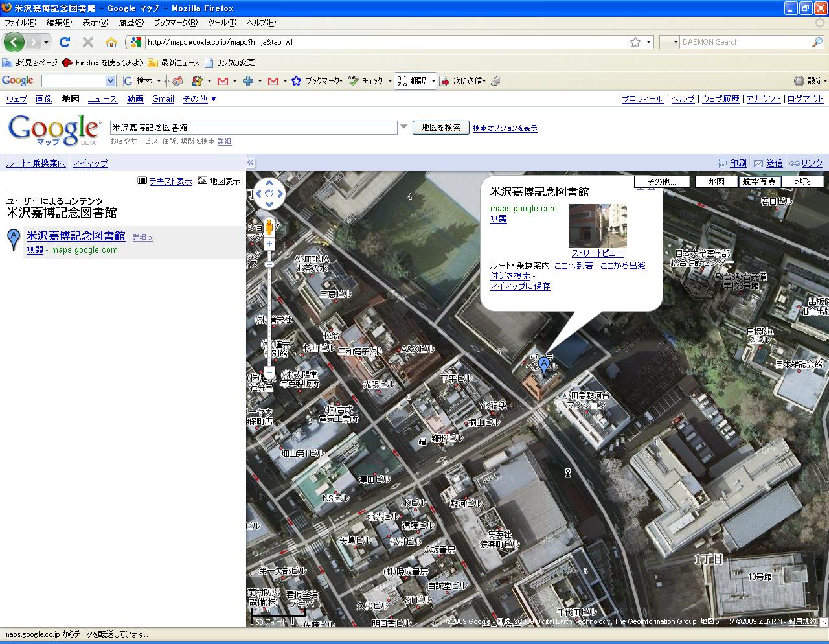Open the 表示(V) menu
The width and height of the screenshot is (829, 644).
95,23
